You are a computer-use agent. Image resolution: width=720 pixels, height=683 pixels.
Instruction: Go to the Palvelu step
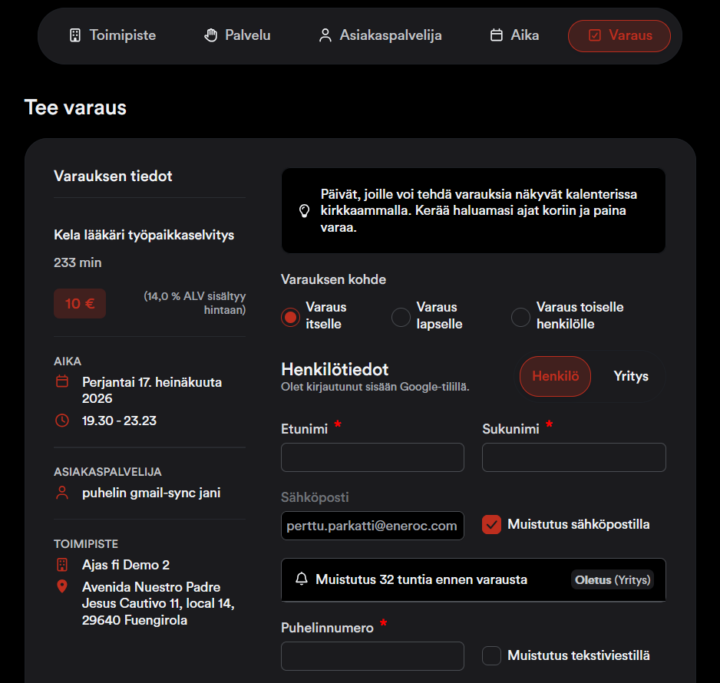click(x=237, y=35)
